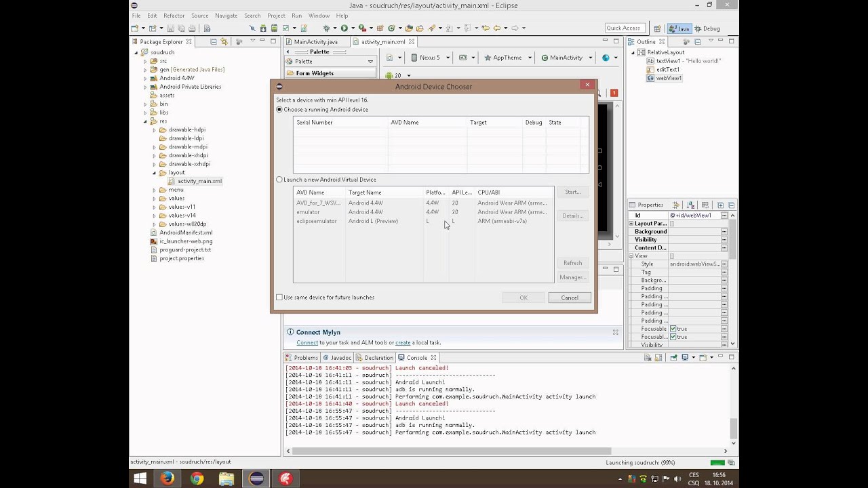Select AndroidManifest.xml in Package Explorer
The image size is (868, 488).
pyautogui.click(x=186, y=232)
